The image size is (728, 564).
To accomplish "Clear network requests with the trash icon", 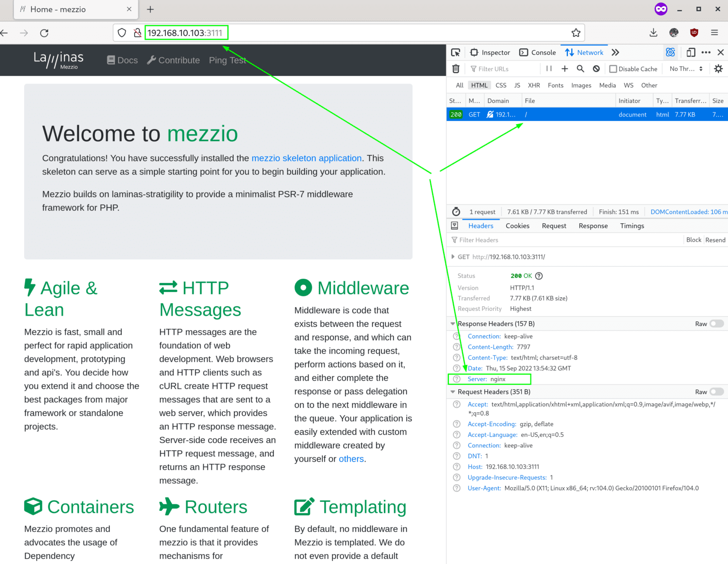I will tap(455, 68).
